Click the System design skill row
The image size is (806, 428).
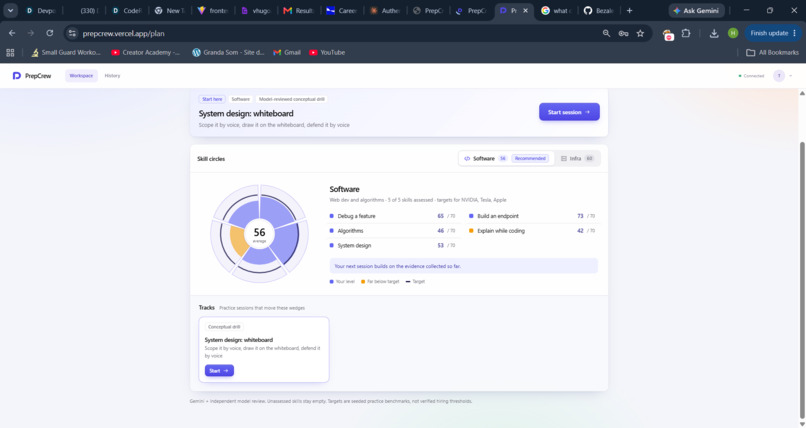[x=392, y=246]
